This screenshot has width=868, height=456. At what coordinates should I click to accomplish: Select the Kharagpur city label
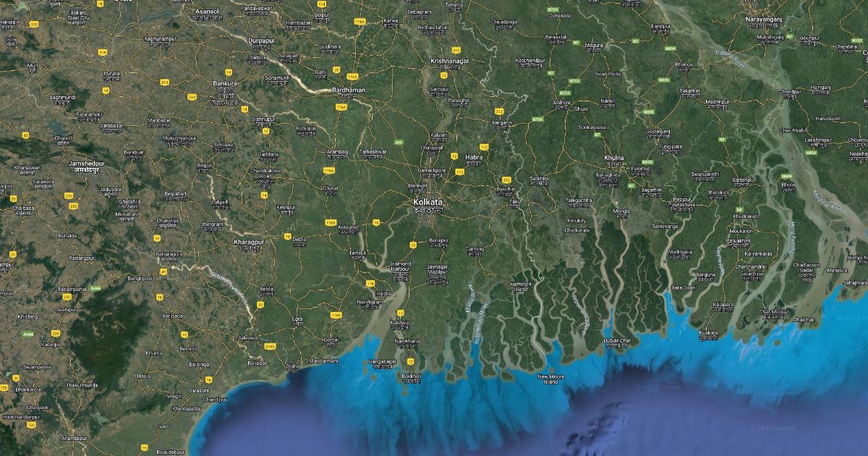point(249,241)
